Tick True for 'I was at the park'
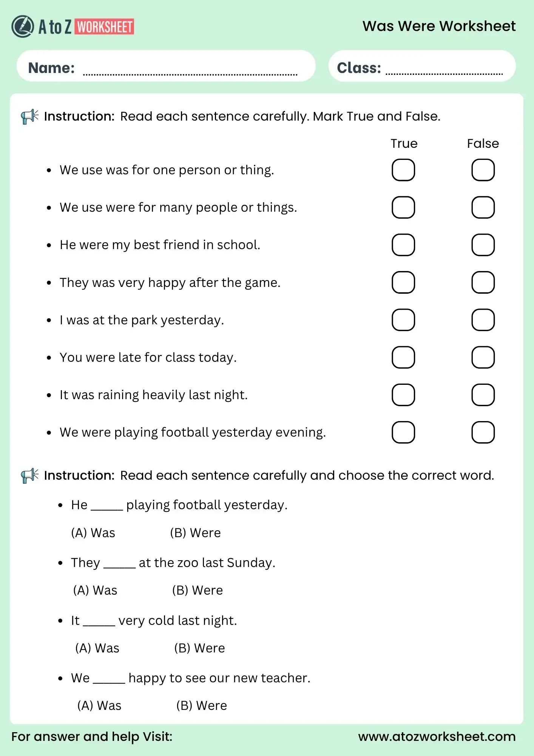 [403, 320]
